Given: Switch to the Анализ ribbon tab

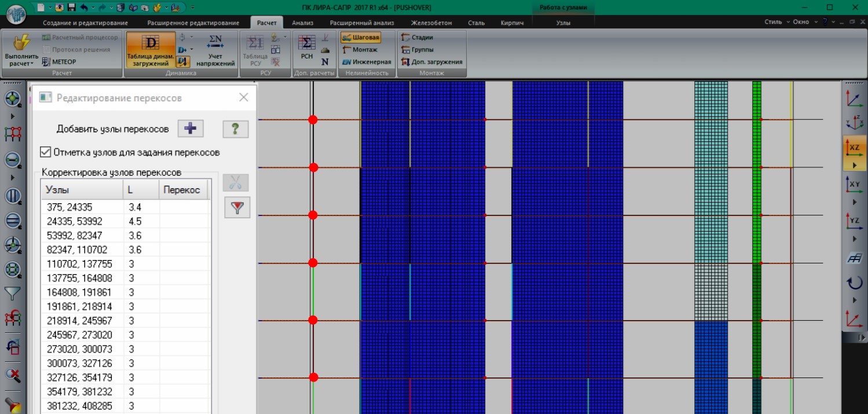Looking at the screenshot, I should pos(302,23).
